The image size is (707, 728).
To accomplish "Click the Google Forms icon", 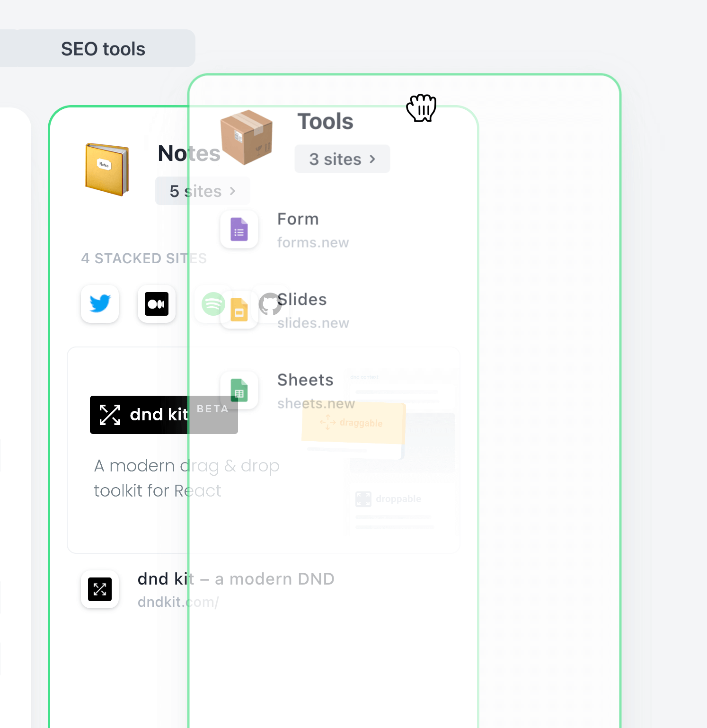I will tap(239, 230).
